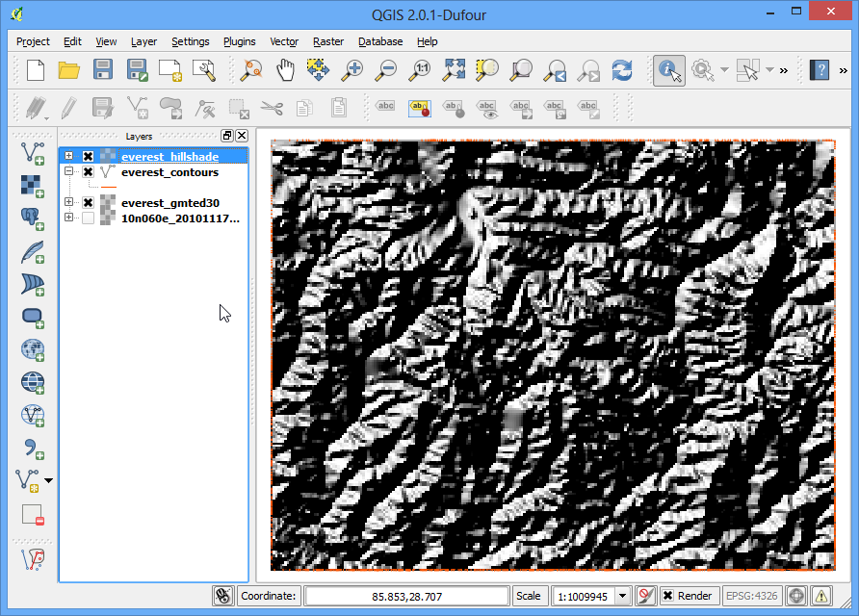This screenshot has height=616, width=859.
Task: Select the Pan Map hand tool
Action: point(285,70)
